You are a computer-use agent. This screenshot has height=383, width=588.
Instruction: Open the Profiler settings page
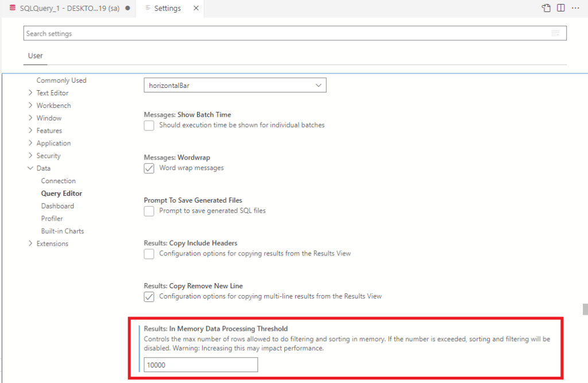(x=52, y=218)
